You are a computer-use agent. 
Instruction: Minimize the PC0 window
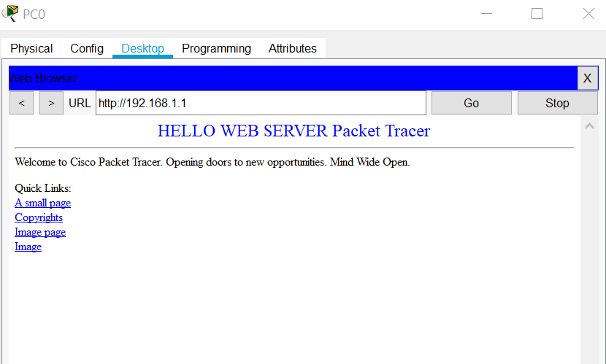pos(486,14)
